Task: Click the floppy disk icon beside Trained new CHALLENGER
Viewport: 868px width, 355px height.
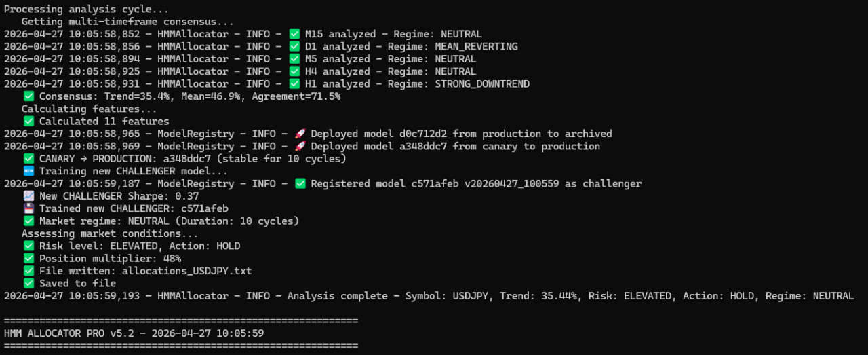Action: [28, 208]
